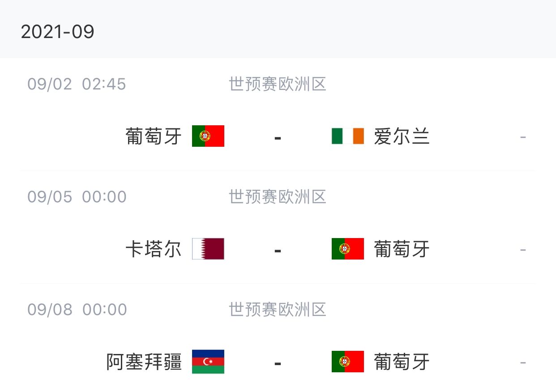Select the 爱尔兰 team name
Viewport: 556px width, 392px height.
point(402,136)
